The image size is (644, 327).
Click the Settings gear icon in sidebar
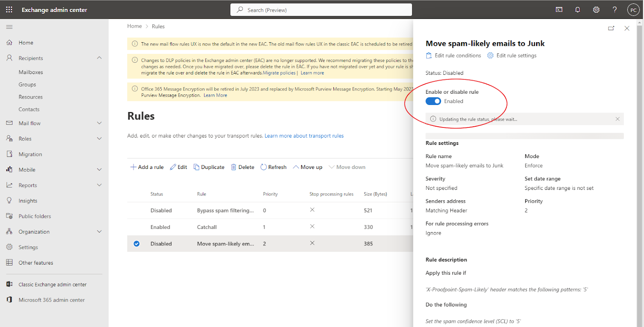click(9, 247)
